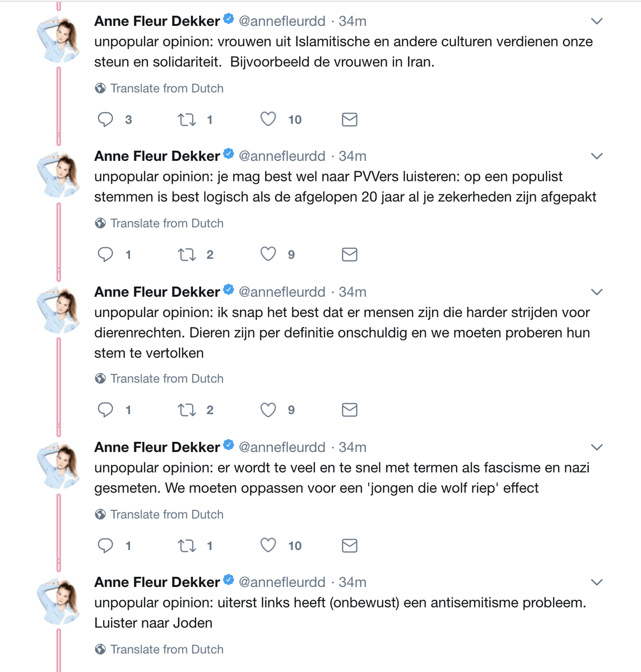Screen dimensions: 641x672
Task: Reply to the tweet about antisemitisme probleem
Action: [x=106, y=671]
